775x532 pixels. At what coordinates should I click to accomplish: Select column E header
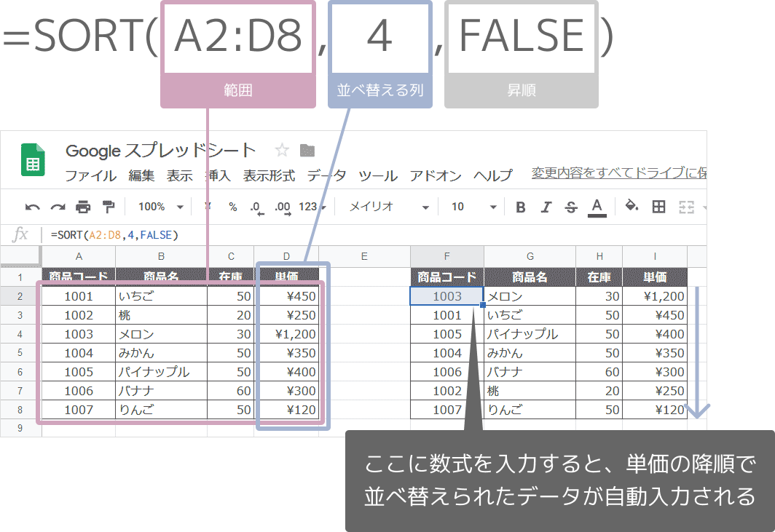pyautogui.click(x=364, y=256)
